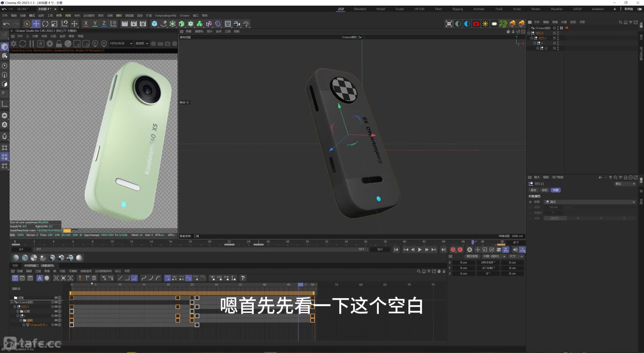Expand the 位置 track in timeline

coord(18,311)
